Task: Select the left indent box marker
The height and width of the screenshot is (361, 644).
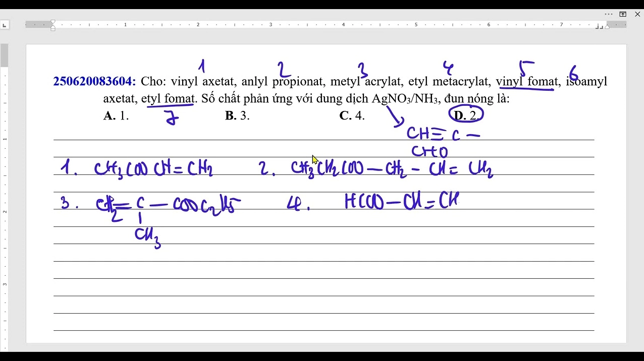Action: click(53, 29)
